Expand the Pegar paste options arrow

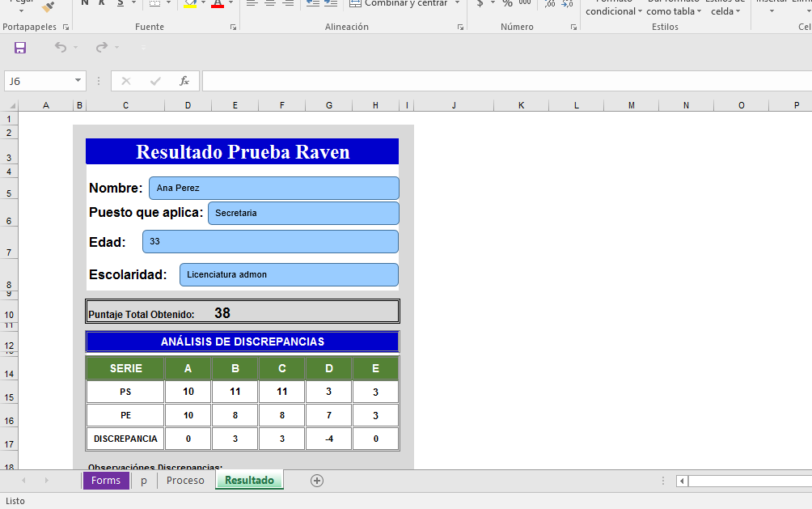coord(21,11)
